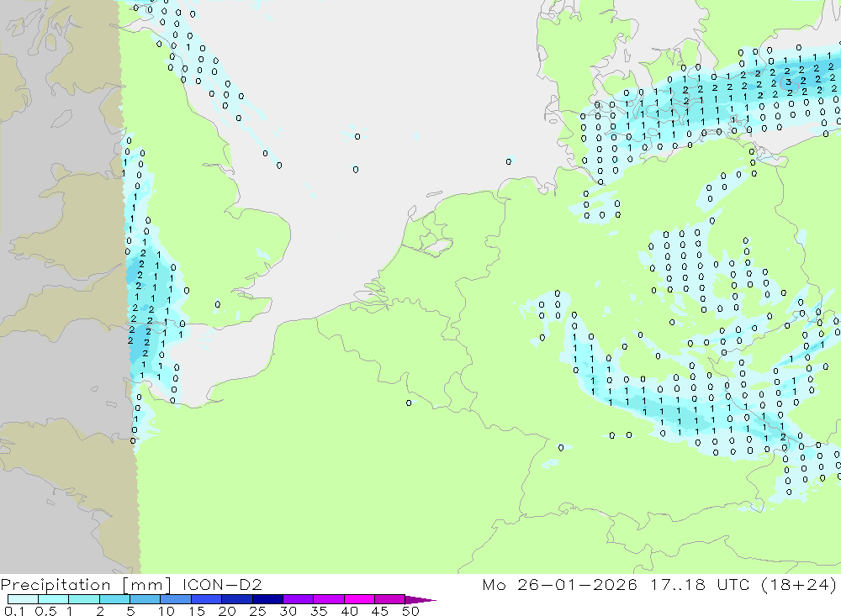Select the 25–30 mm navy legend swatch
This screenshot has height=616, width=841.
pos(267,599)
